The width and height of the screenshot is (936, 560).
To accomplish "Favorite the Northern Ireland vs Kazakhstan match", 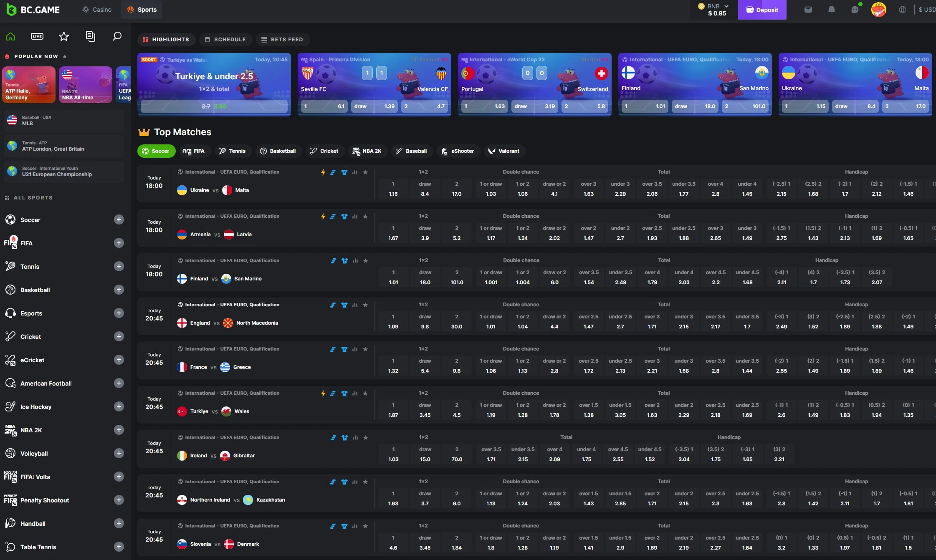I will click(365, 482).
